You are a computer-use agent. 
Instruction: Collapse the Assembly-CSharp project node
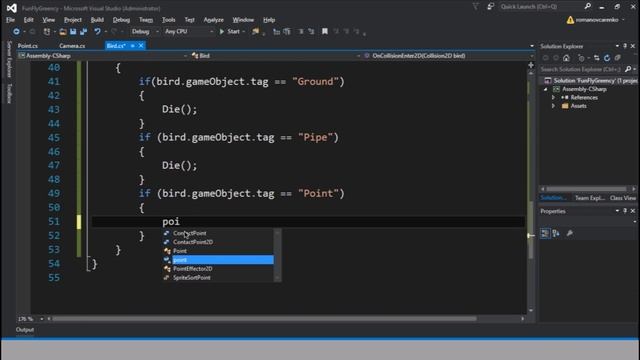pyautogui.click(x=546, y=89)
